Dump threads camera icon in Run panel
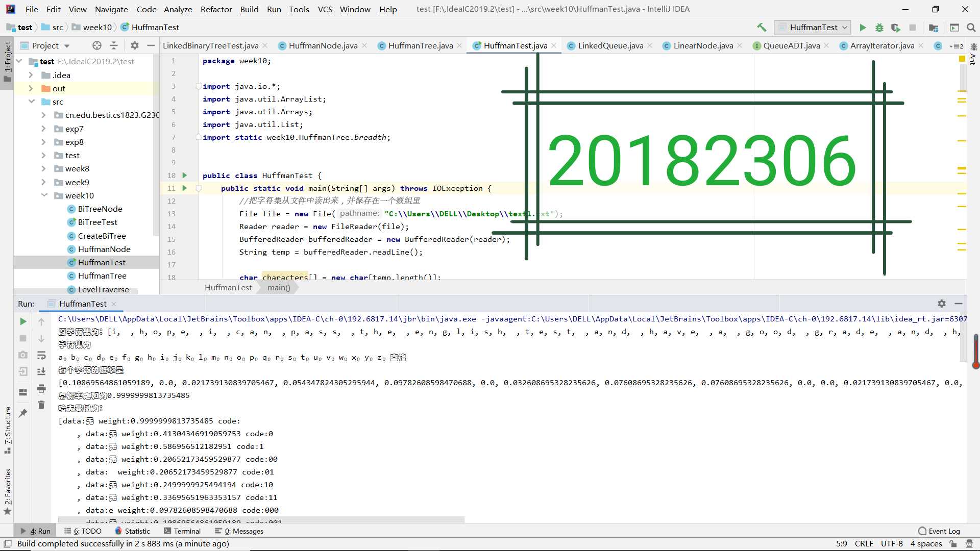 point(23,355)
